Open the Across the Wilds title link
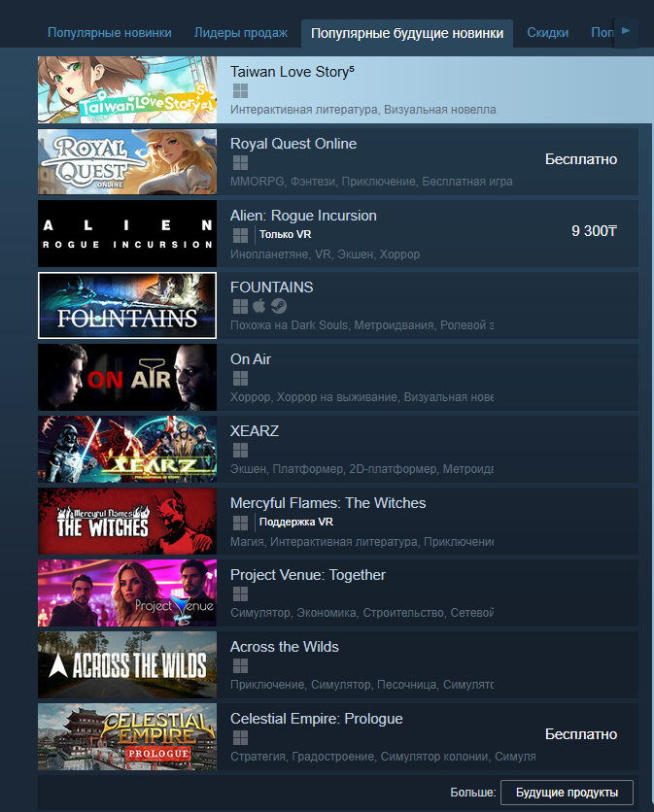This screenshot has height=812, width=654. click(x=285, y=647)
